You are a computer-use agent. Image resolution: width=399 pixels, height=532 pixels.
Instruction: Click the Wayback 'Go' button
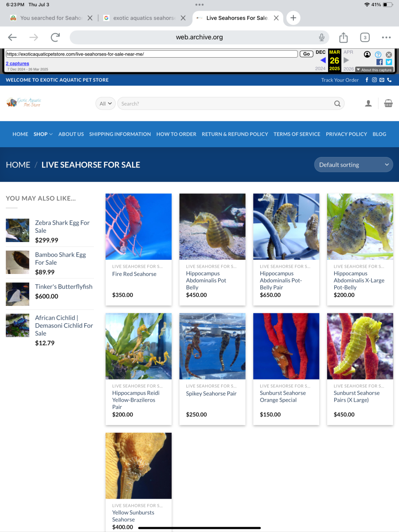[x=306, y=54]
